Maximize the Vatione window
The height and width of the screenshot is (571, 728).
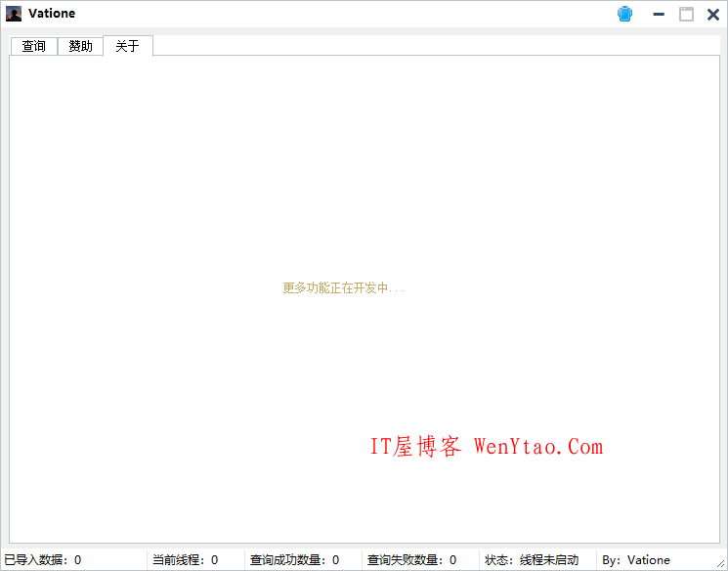click(686, 15)
